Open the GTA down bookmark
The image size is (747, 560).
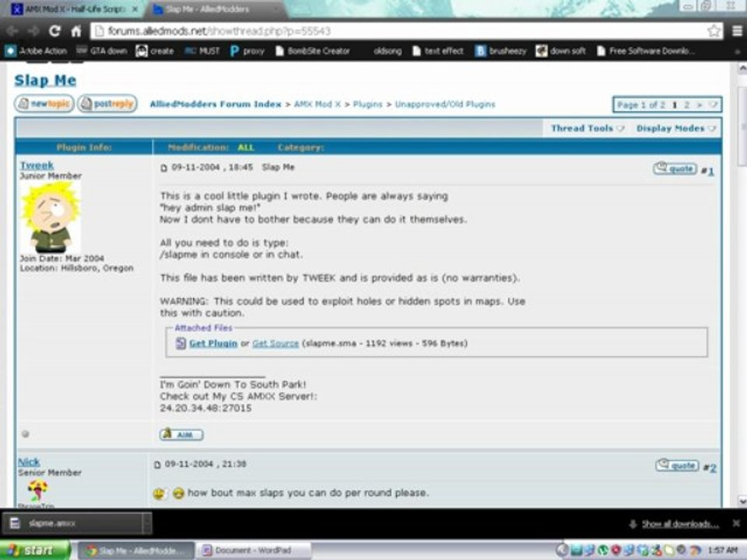click(102, 51)
